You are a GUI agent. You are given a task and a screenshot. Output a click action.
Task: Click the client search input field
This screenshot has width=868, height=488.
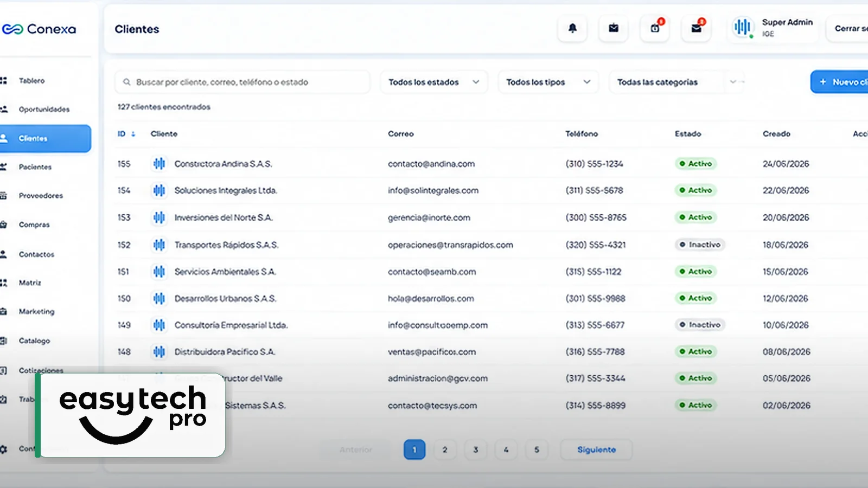(242, 82)
